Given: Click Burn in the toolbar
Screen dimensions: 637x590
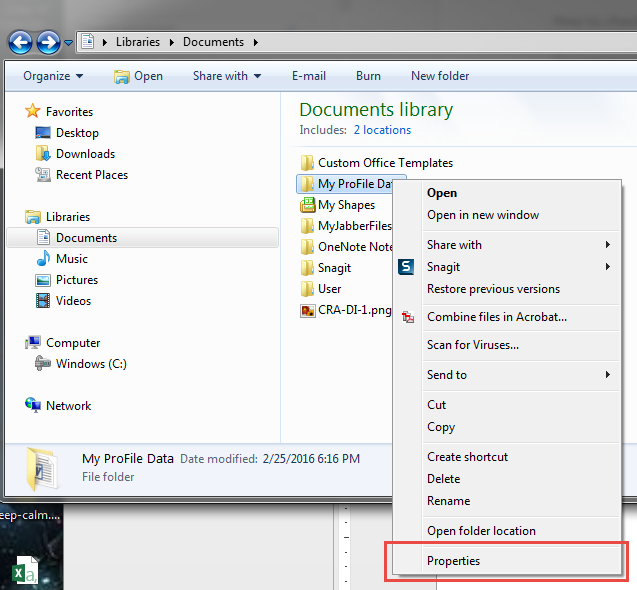Looking at the screenshot, I should (x=368, y=76).
